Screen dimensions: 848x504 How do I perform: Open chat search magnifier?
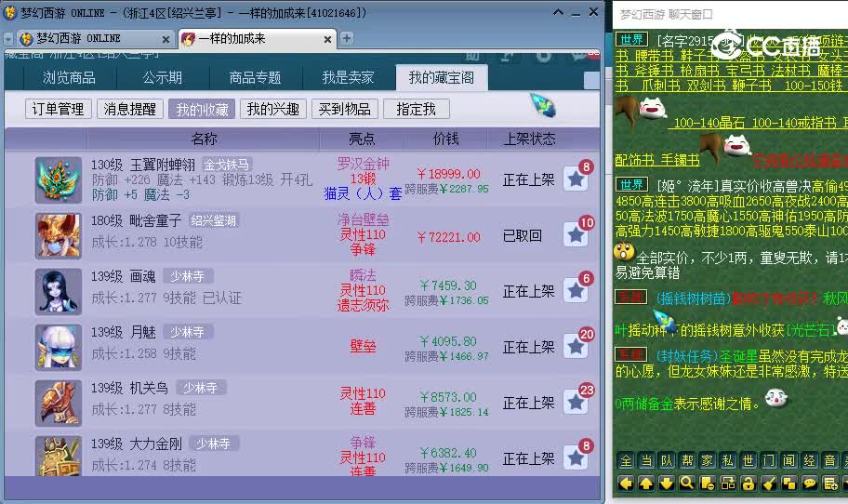pos(687,484)
